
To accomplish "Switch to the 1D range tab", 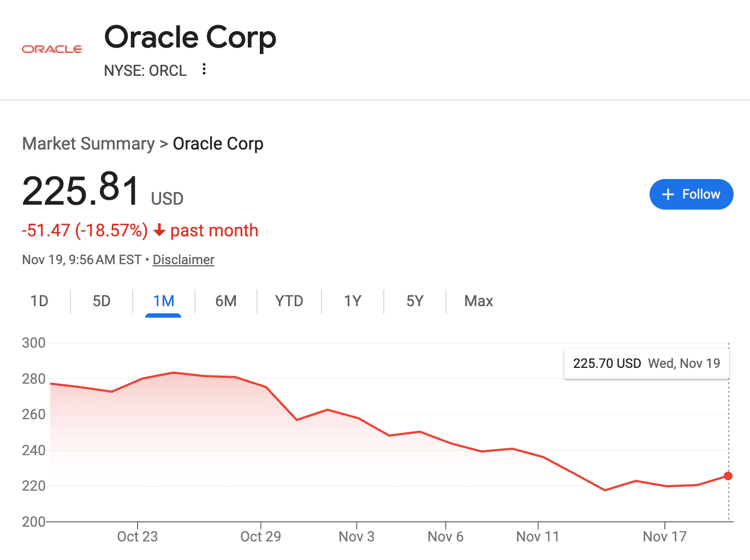I will coord(39,301).
